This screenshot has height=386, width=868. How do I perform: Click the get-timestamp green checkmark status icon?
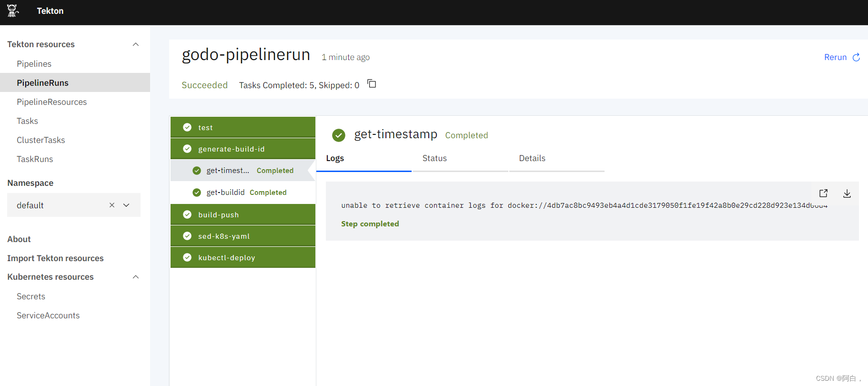point(339,135)
